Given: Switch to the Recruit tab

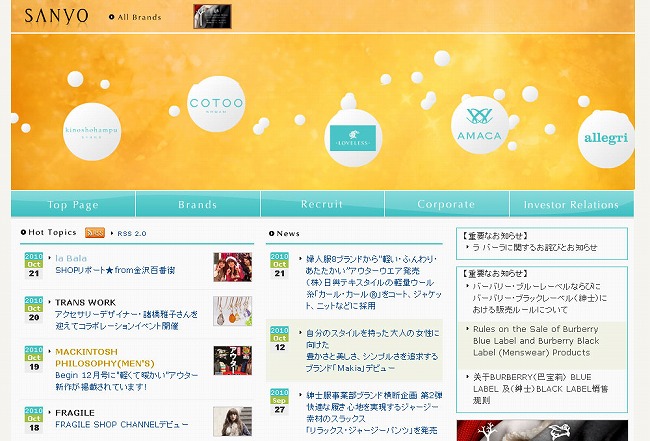Looking at the screenshot, I should click(322, 205).
